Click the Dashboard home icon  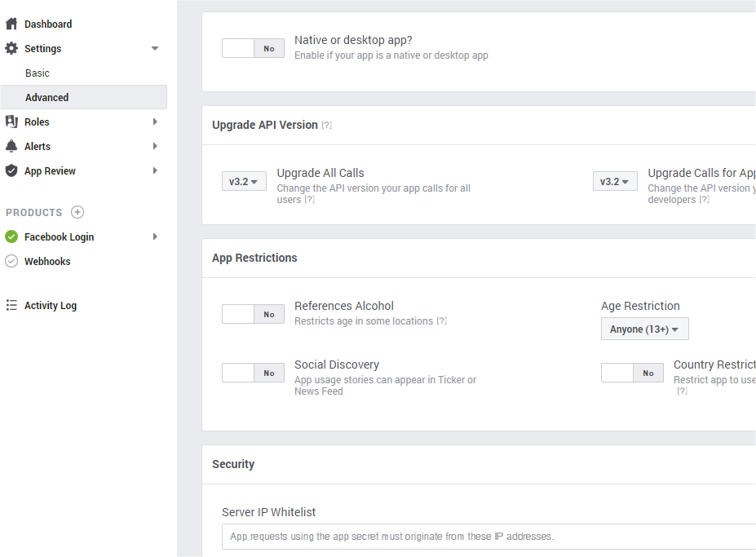[11, 24]
